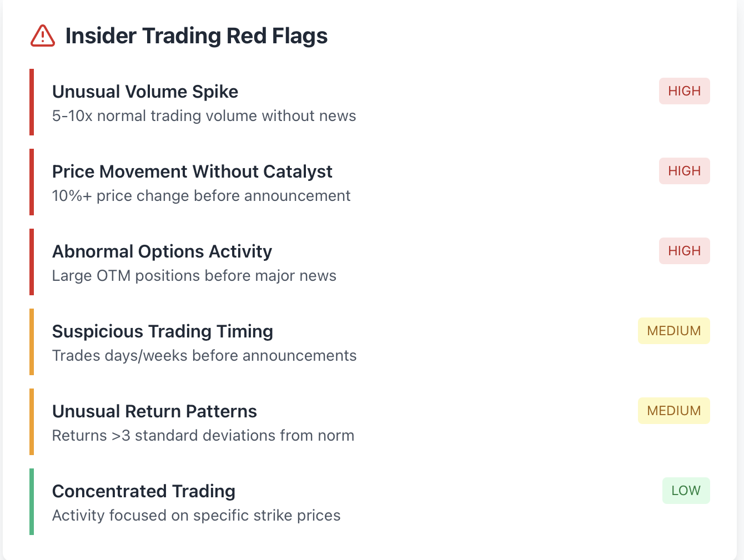744x560 pixels.
Task: Click 'Returns >3 standard deviations from norm' text
Action: click(x=203, y=436)
